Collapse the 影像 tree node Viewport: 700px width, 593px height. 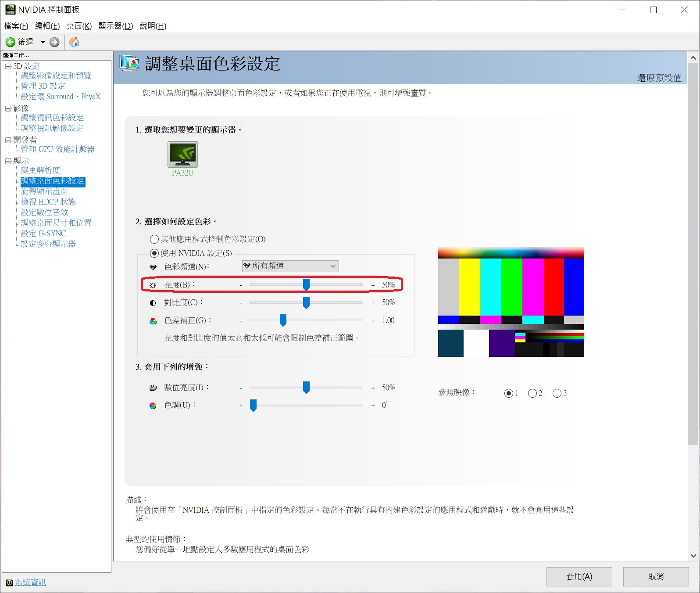(8, 108)
